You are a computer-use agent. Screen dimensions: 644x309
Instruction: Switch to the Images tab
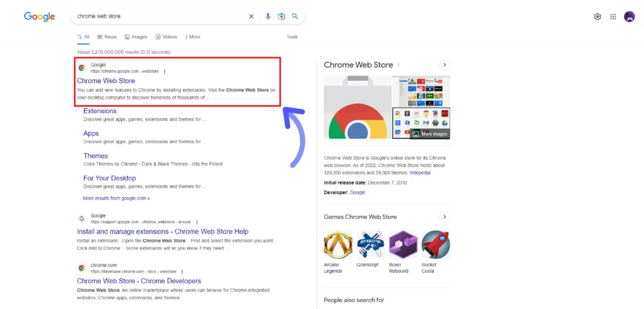pyautogui.click(x=136, y=37)
